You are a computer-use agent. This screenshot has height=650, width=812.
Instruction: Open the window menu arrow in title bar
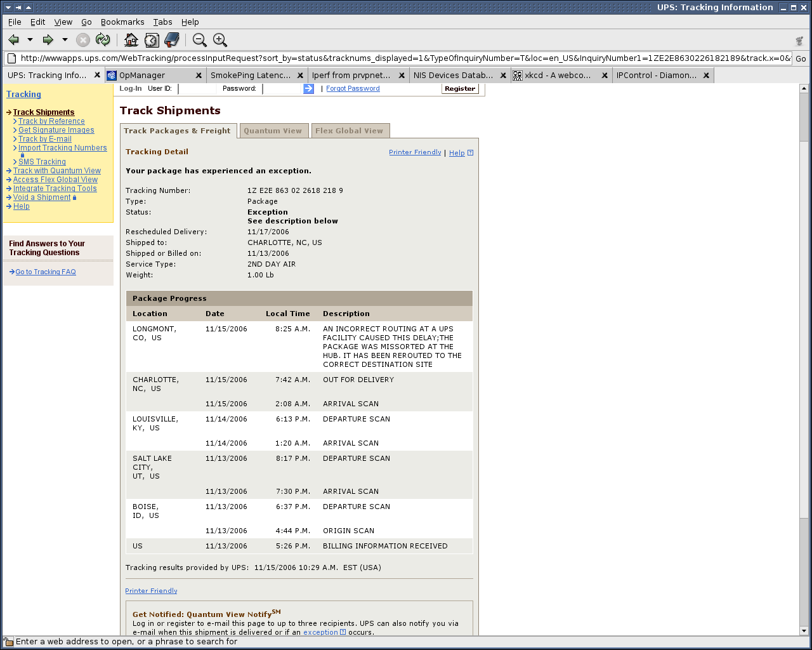(8, 8)
